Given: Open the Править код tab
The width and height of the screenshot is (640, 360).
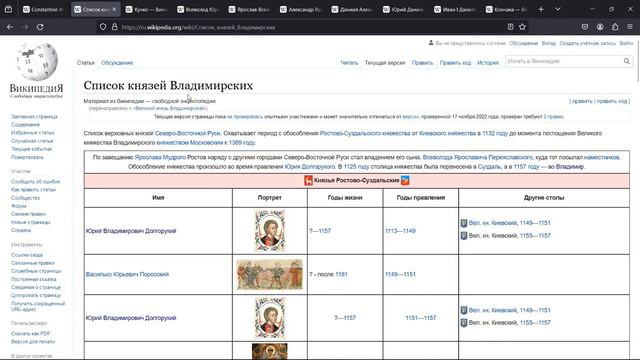Looking at the screenshot, I should pos(455,63).
